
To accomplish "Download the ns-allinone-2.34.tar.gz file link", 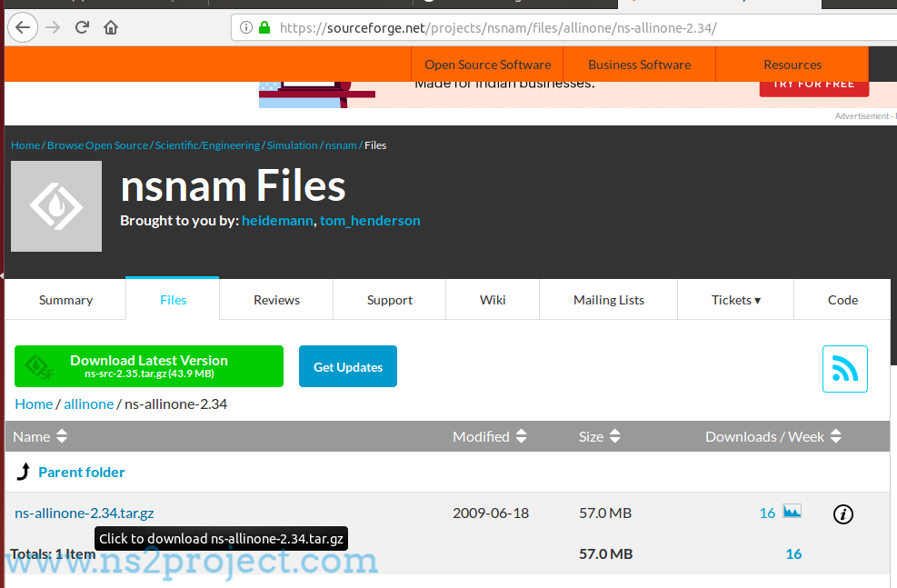I will pos(85,513).
